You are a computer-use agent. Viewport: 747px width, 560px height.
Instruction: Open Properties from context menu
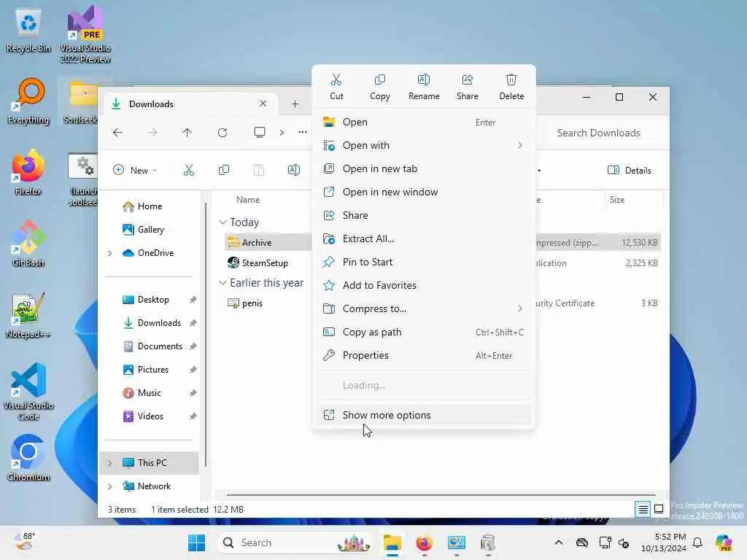click(x=424, y=355)
